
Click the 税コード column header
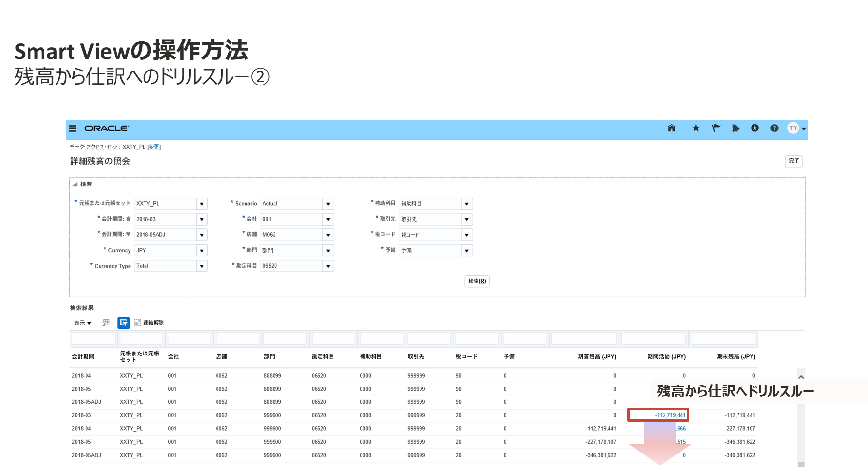point(466,357)
